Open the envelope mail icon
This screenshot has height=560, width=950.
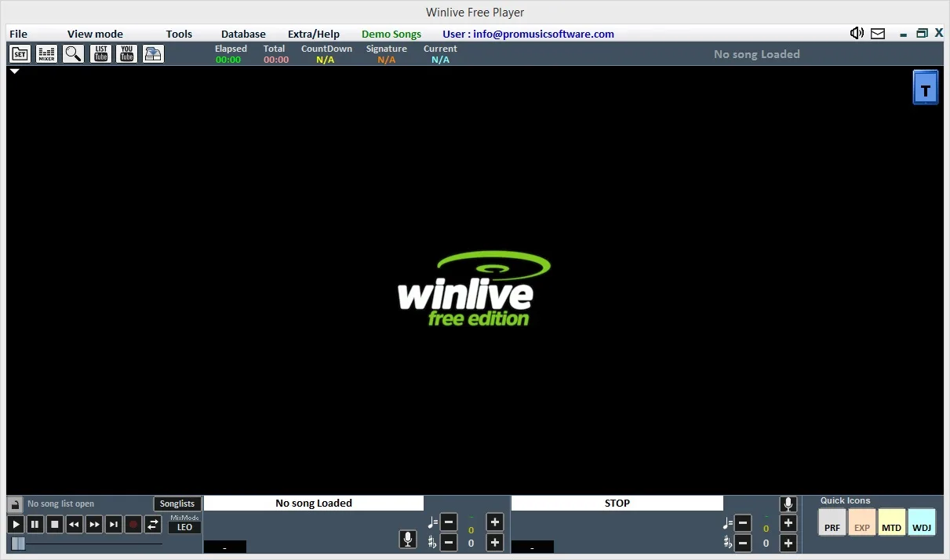tap(878, 34)
